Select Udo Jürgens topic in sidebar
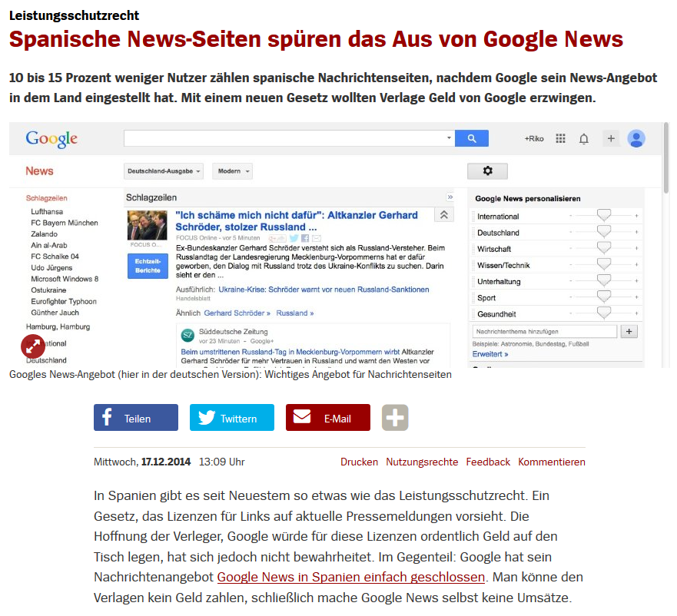Image resolution: width=677 pixels, height=616 pixels. click(x=51, y=267)
